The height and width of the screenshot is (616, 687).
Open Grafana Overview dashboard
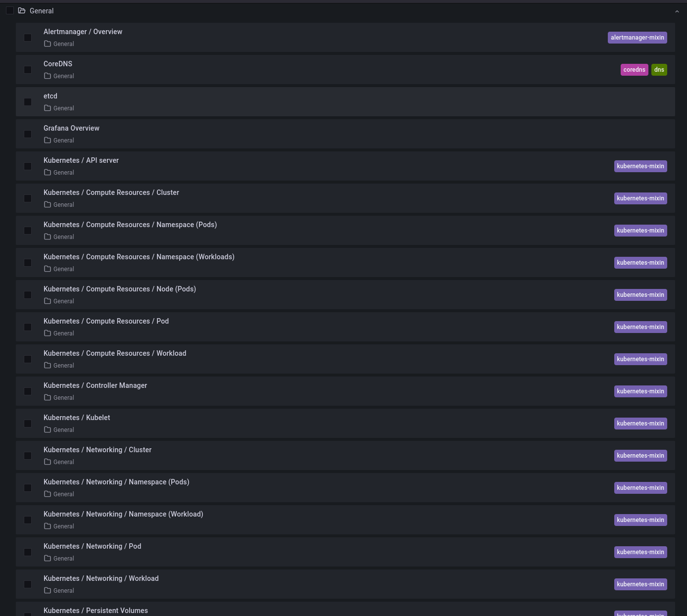(71, 128)
